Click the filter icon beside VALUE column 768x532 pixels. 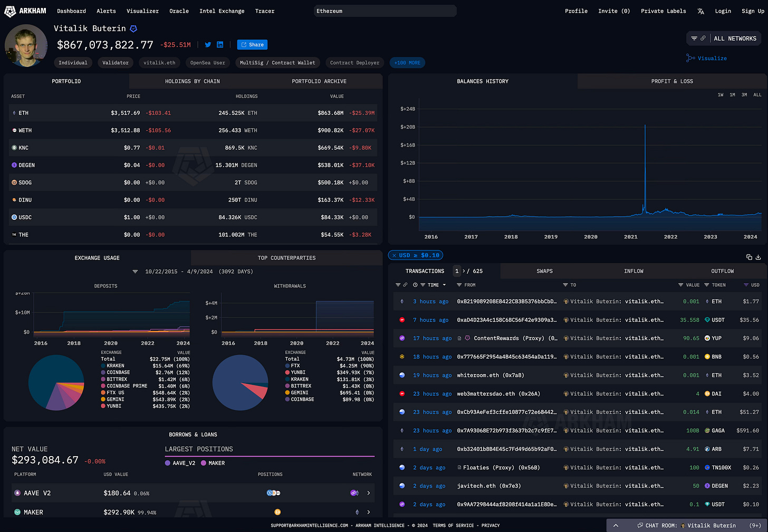click(680, 285)
